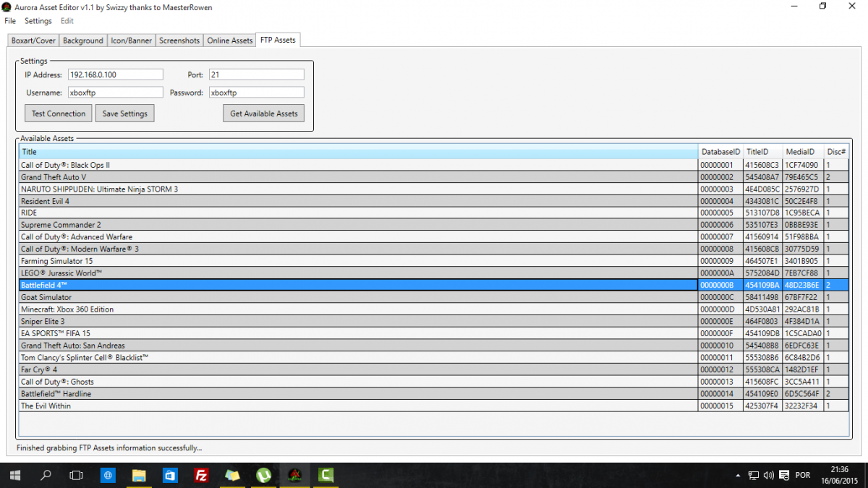Open the Aurora Asset Editor taskbar icon
The image size is (868, 488).
tap(295, 475)
